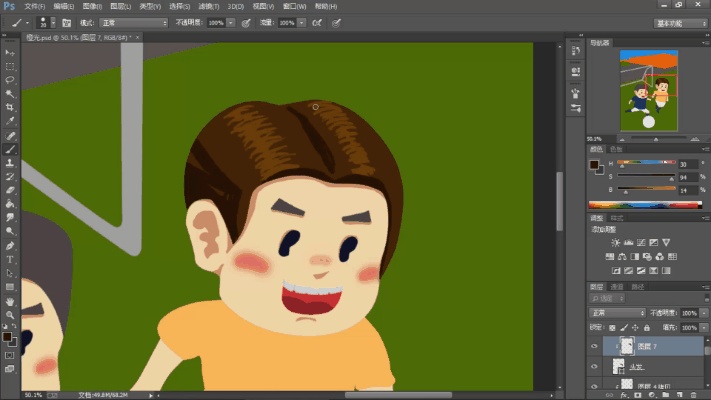Select the Crop tool
711x400 pixels.
(x=10, y=107)
